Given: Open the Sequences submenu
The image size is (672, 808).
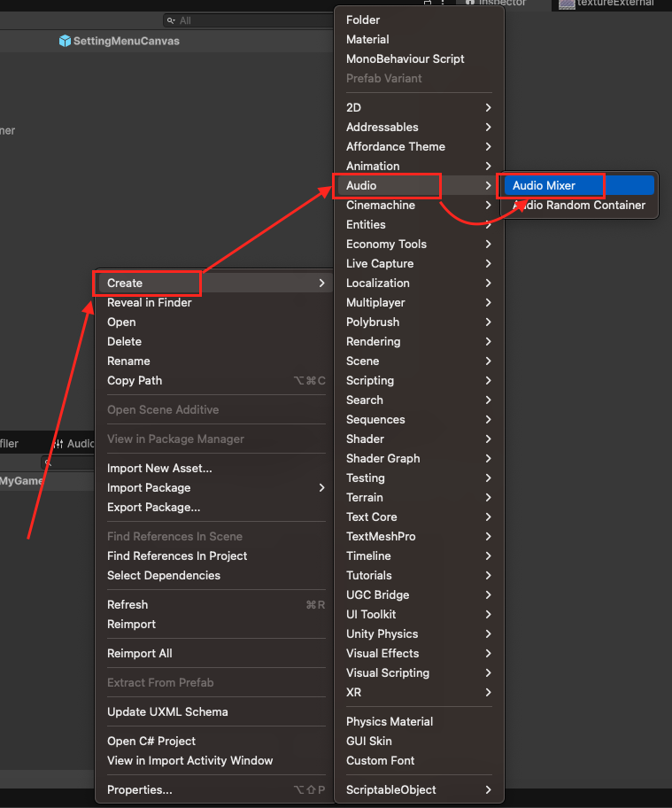Looking at the screenshot, I should coord(419,420).
